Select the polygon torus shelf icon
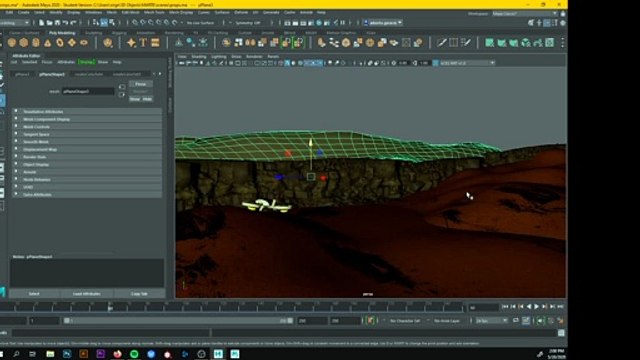Screen dimensions: 640x360 click(x=60, y=42)
